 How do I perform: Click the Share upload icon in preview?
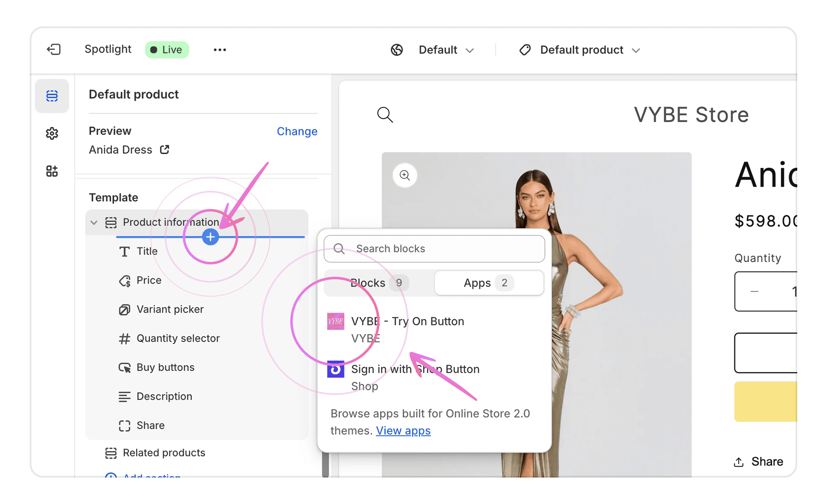(x=739, y=462)
